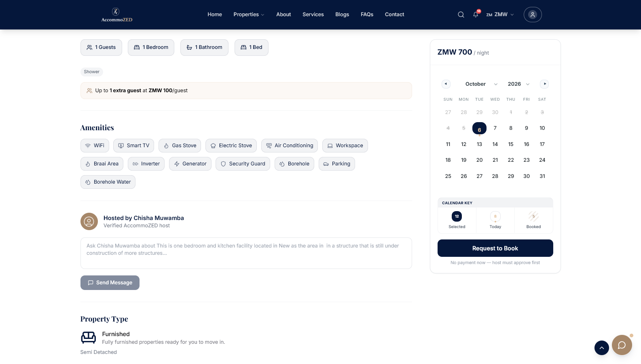Go to next month arrow
641x364 pixels.
[x=545, y=84]
